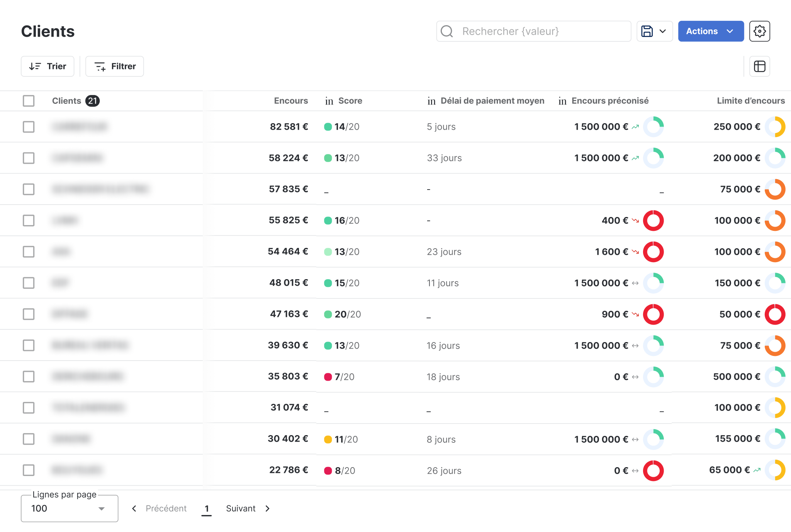This screenshot has height=532, width=791.
Task: Click the insight icon beside Encours préconisé header
Action: click(x=562, y=101)
